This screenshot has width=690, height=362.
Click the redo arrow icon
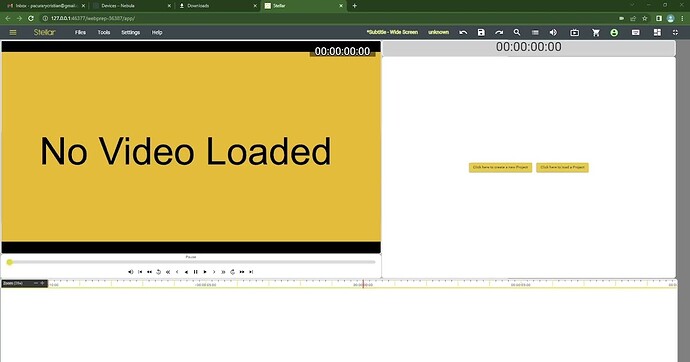pyautogui.click(x=499, y=33)
